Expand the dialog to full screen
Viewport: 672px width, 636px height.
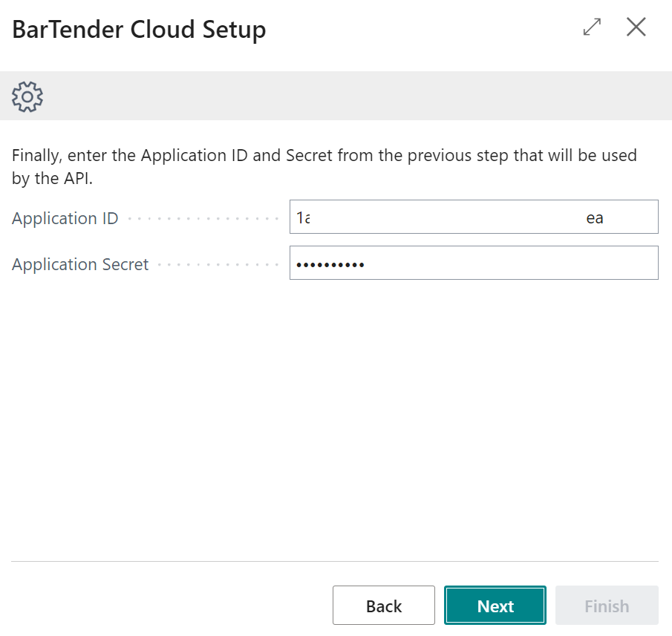tap(592, 27)
